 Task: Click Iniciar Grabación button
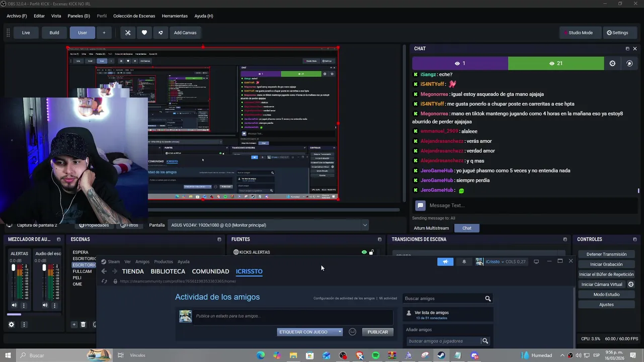(x=606, y=264)
